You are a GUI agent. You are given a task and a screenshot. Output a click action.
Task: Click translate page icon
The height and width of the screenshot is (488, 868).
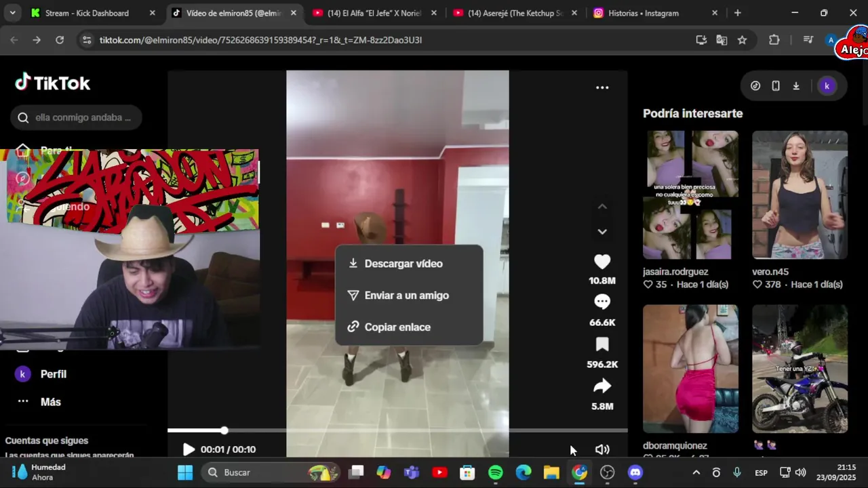[722, 40]
